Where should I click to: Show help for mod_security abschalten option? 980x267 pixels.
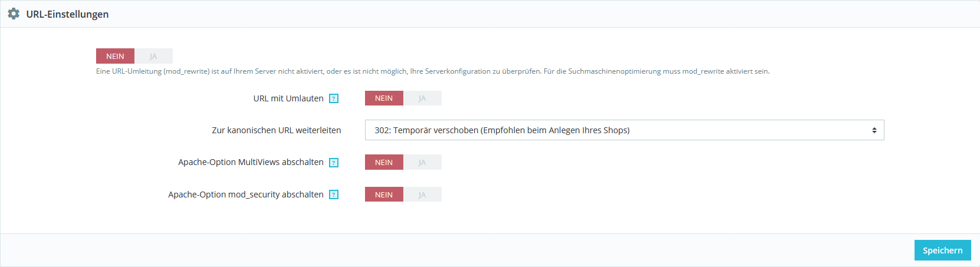pyautogui.click(x=334, y=195)
